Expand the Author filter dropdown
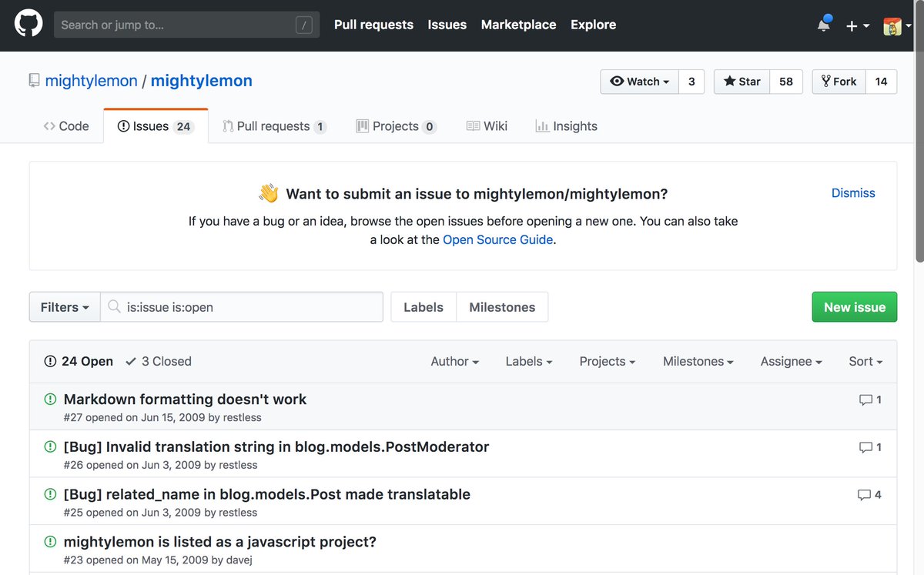The width and height of the screenshot is (924, 575). pyautogui.click(x=455, y=361)
